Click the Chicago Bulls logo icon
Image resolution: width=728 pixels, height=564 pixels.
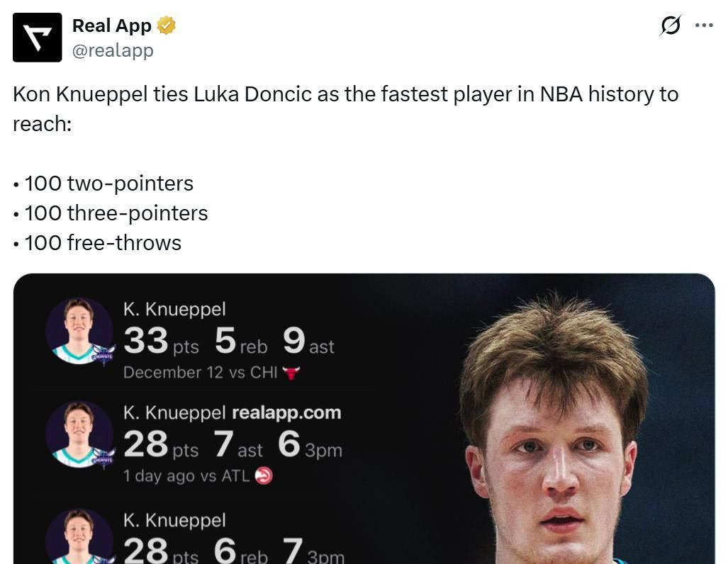(x=291, y=373)
